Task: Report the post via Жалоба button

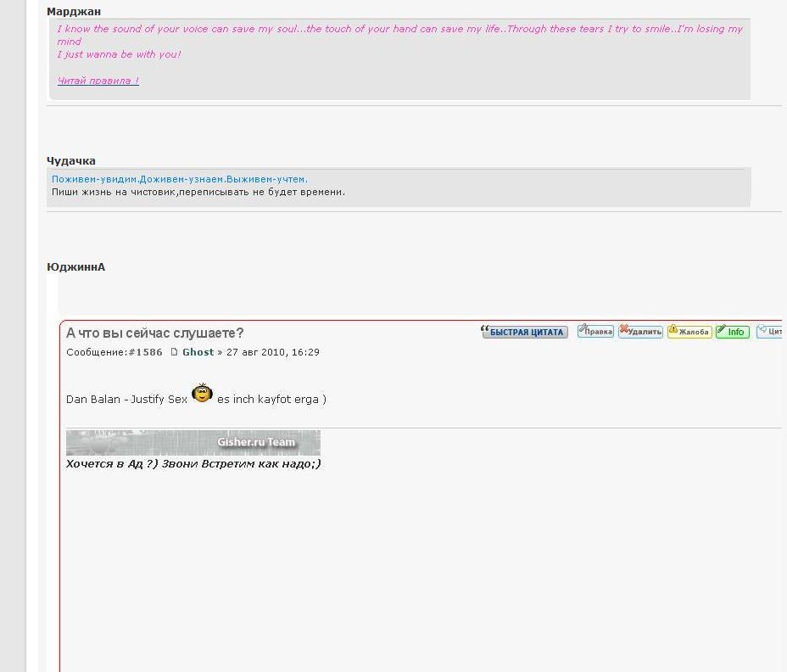Action: point(689,332)
